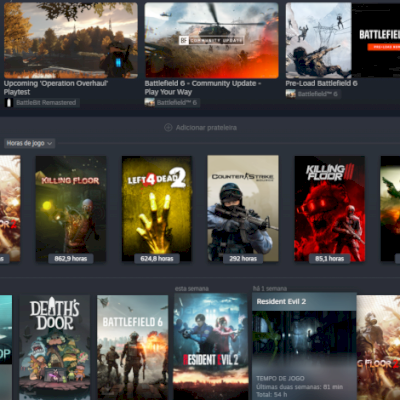Click the 292 horas playtime badge

click(243, 259)
